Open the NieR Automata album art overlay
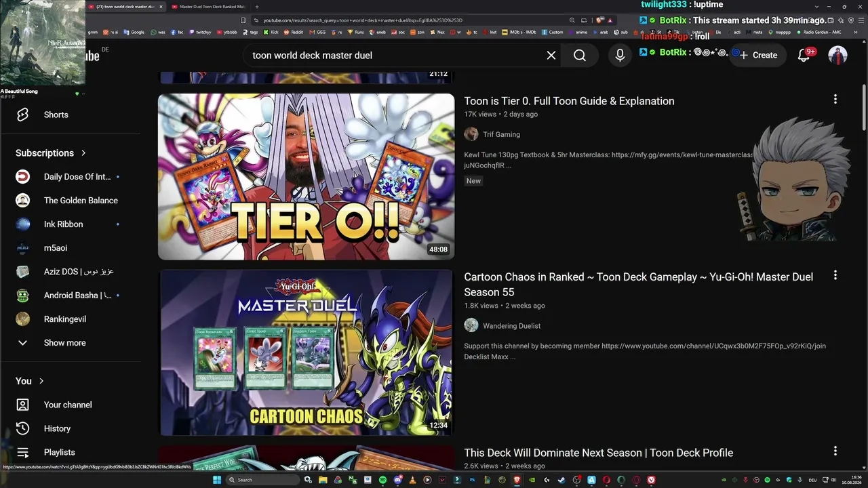868x488 pixels. (x=43, y=43)
